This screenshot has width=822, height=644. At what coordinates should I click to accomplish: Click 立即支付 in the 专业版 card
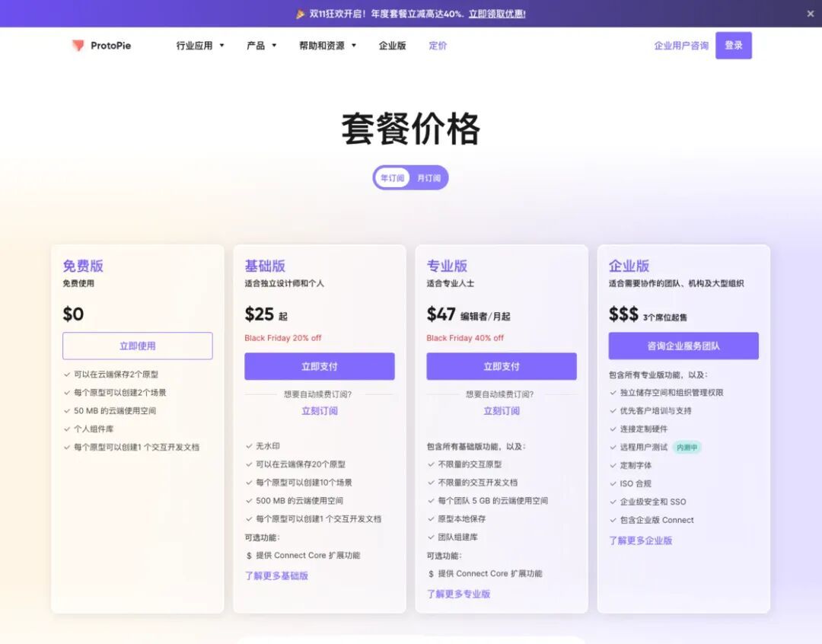[501, 366]
